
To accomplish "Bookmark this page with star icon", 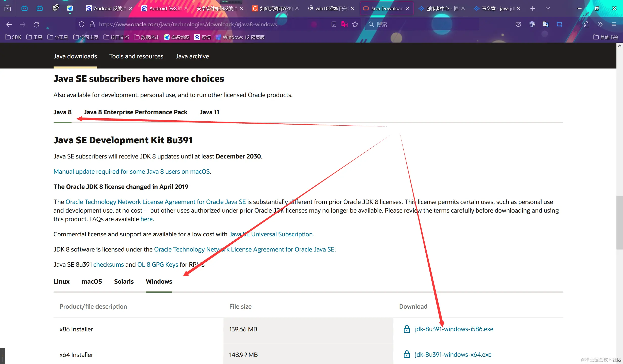I will pyautogui.click(x=355, y=25).
